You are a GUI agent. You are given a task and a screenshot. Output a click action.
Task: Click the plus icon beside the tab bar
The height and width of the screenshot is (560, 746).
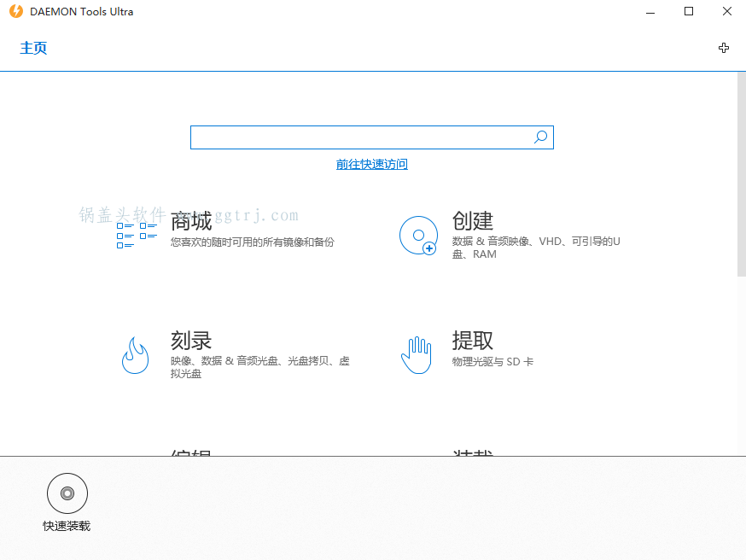[724, 48]
